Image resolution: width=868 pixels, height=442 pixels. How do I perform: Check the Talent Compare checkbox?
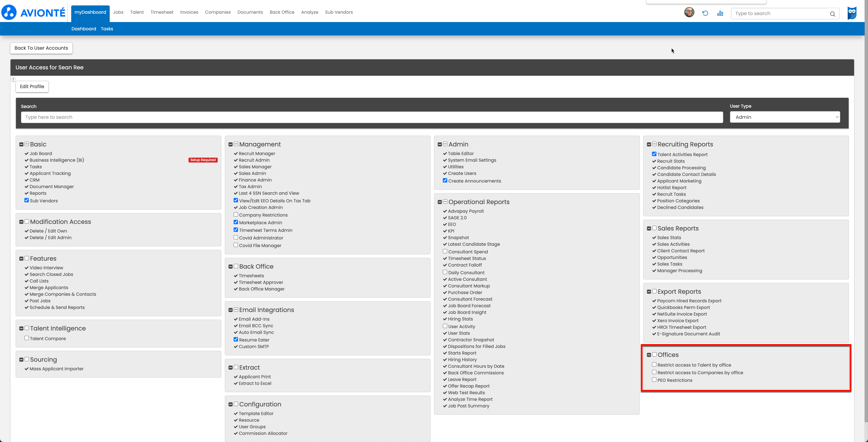tap(27, 338)
